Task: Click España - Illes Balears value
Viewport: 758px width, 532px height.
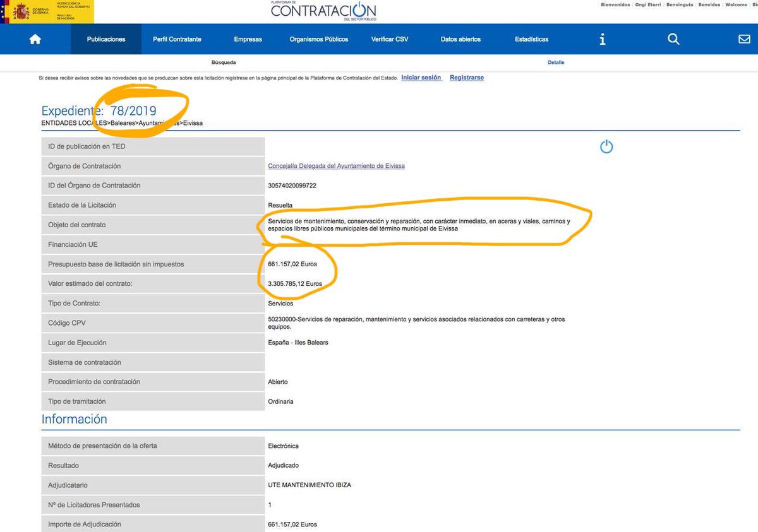Action: pos(298,343)
